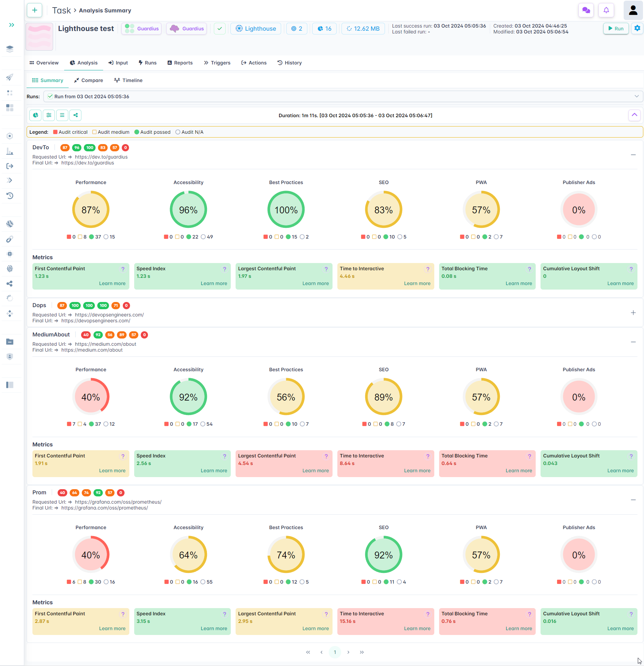This screenshot has height=666, width=644.
Task: Open the task settings gear icon
Action: click(x=637, y=28)
